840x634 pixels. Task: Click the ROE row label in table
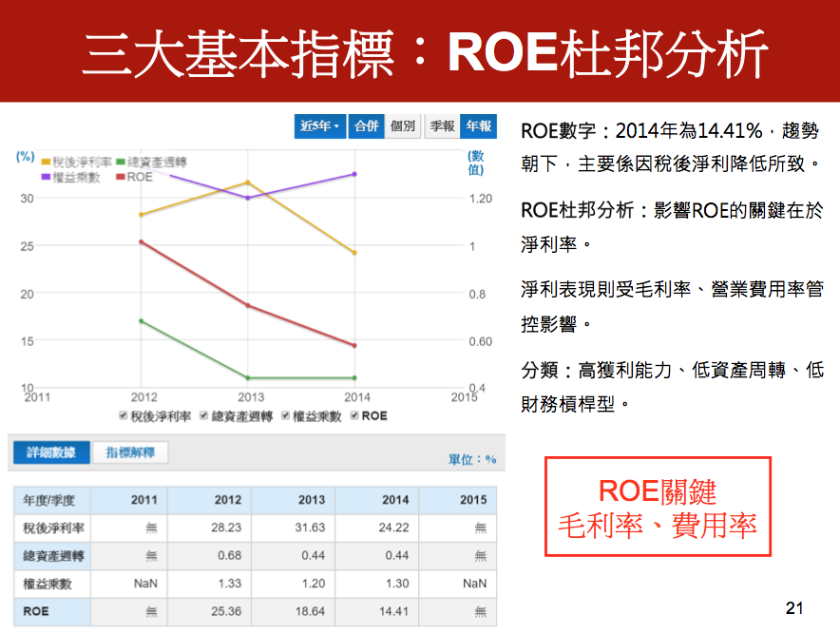36,612
